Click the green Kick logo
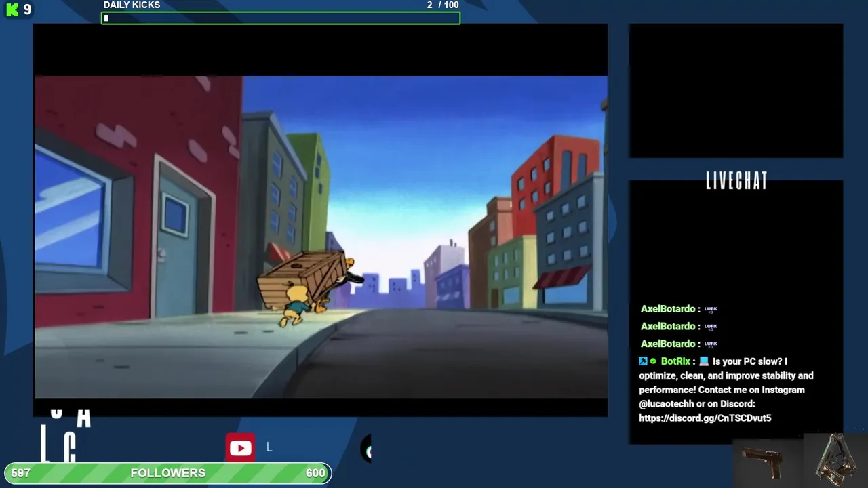 pyautogui.click(x=12, y=9)
